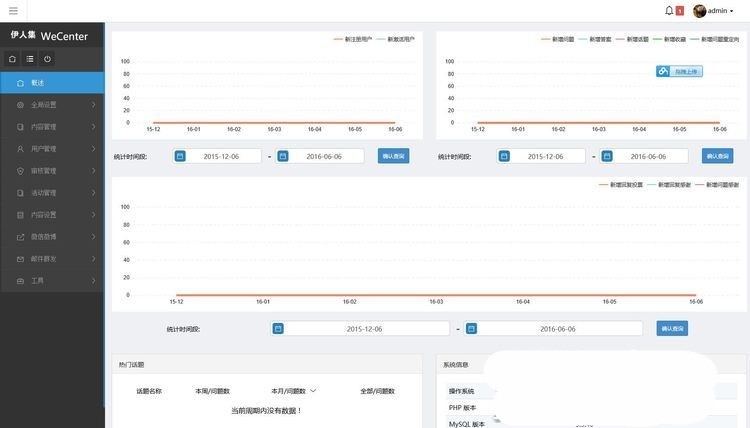Open 全局设置 global settings menu
This screenshot has width=750, height=428.
coord(52,105)
